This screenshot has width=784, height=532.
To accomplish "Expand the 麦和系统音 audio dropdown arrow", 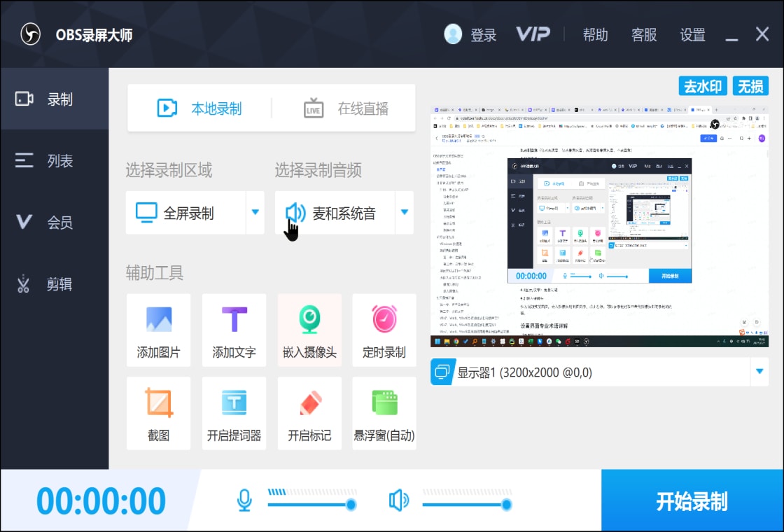I will (x=405, y=213).
